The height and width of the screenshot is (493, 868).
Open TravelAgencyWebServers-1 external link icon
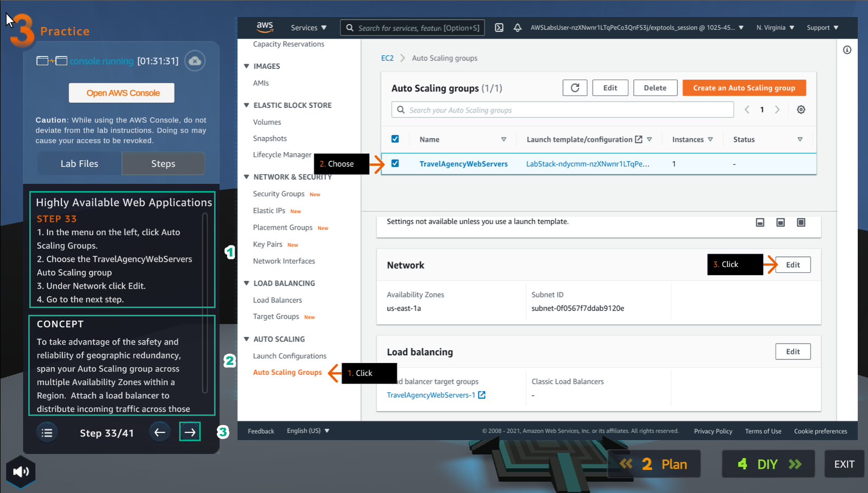[x=481, y=395]
